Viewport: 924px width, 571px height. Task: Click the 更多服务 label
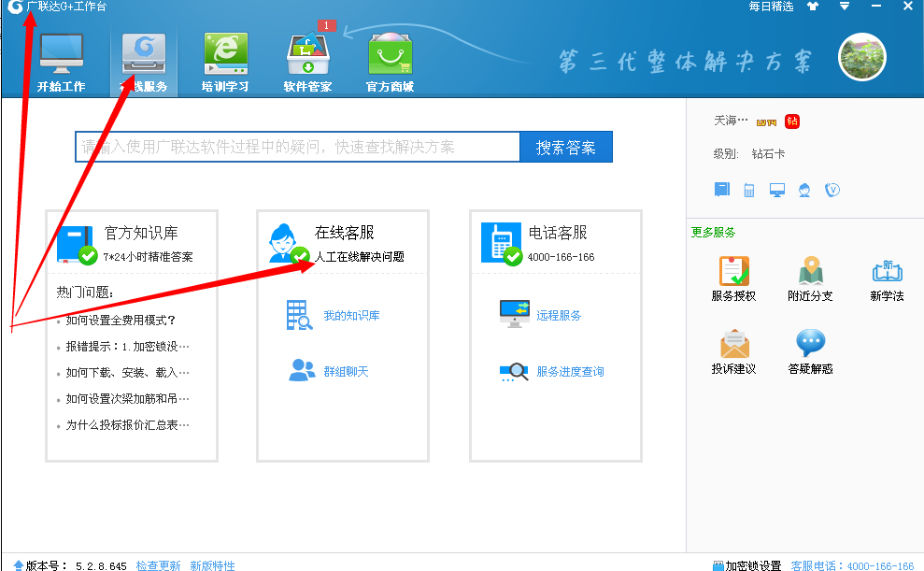713,232
